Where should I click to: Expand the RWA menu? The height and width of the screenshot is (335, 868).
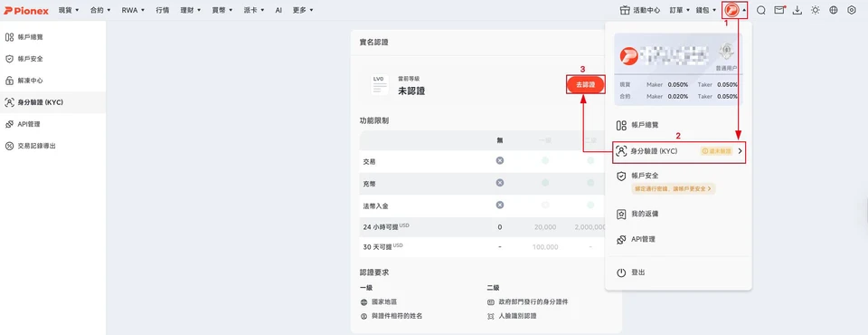[x=133, y=11]
